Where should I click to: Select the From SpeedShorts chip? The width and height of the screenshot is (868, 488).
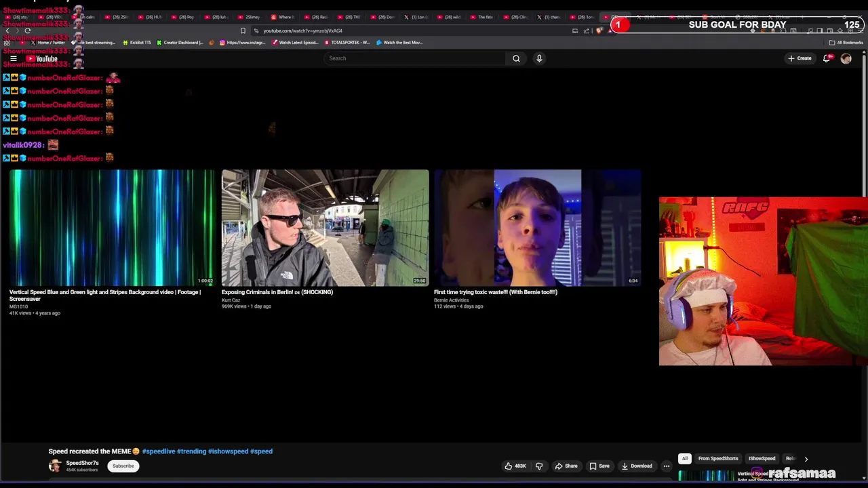[x=718, y=459]
